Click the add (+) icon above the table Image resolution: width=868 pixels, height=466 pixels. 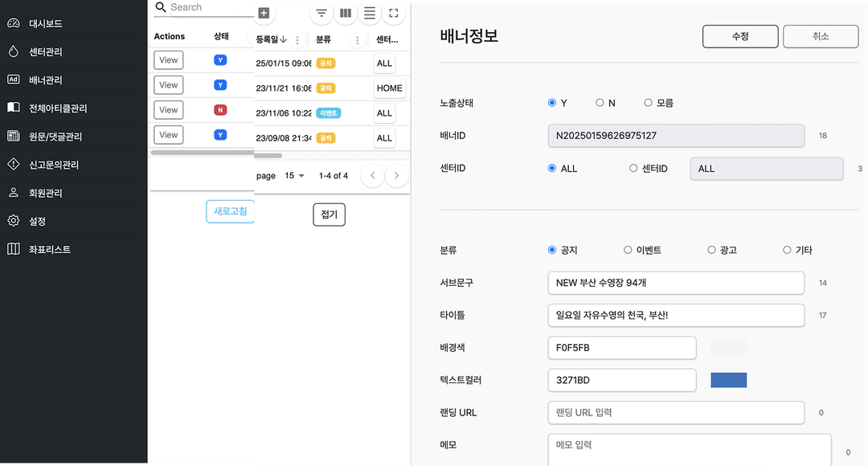[264, 13]
